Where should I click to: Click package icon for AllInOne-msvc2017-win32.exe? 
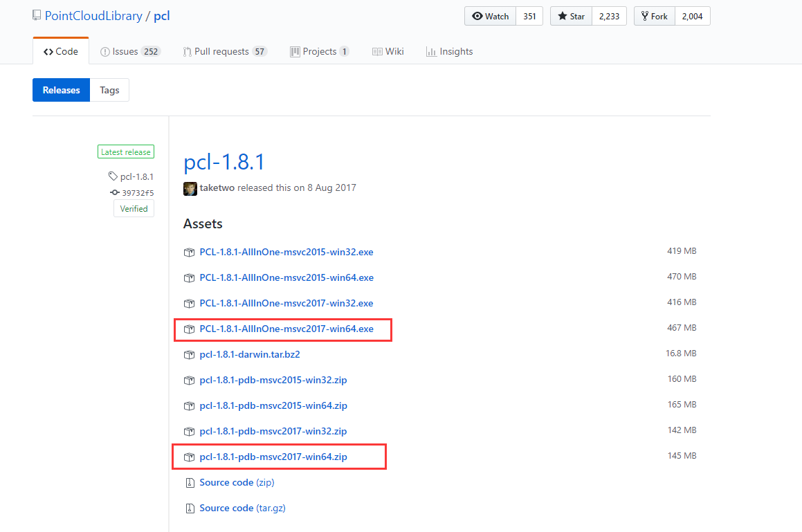coord(189,303)
